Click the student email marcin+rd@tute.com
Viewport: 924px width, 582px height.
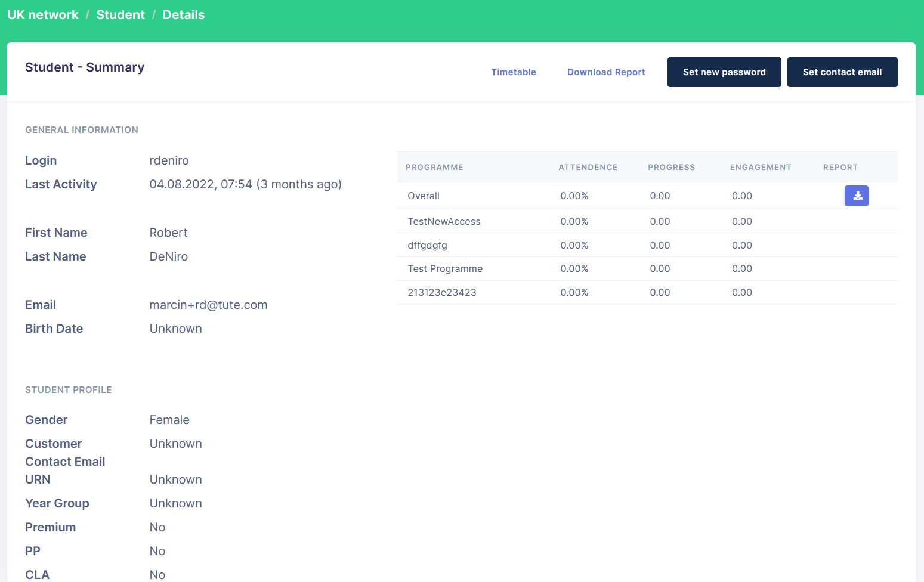[x=208, y=305]
